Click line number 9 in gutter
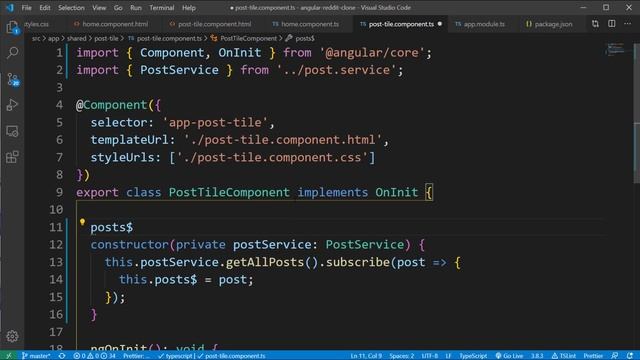 59,192
